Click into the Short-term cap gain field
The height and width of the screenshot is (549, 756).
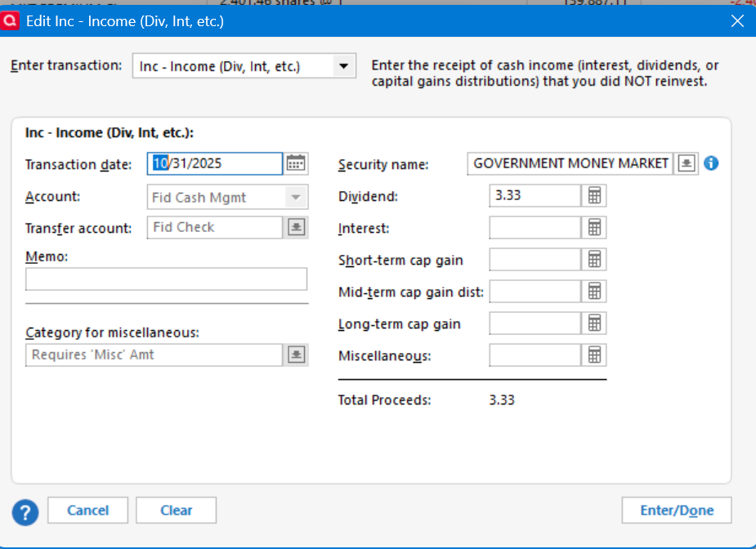click(x=535, y=259)
